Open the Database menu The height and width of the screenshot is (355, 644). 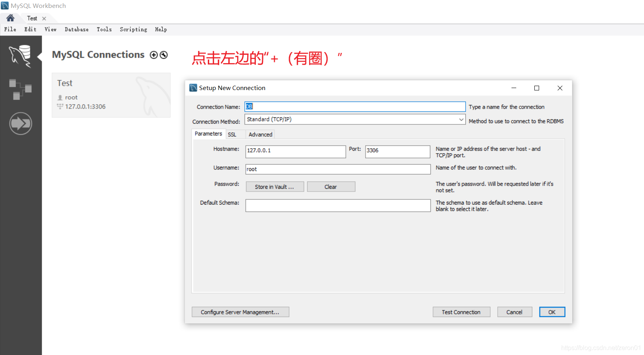click(77, 29)
